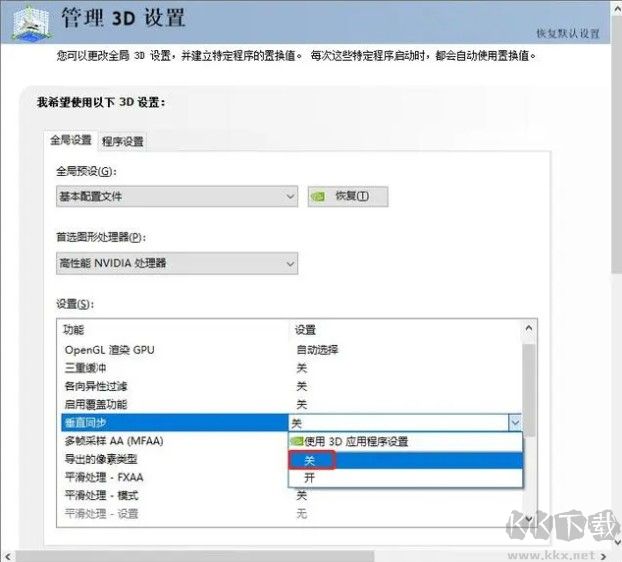622x562 pixels.
Task: Switch to the 程序设置 tab
Action: click(123, 142)
